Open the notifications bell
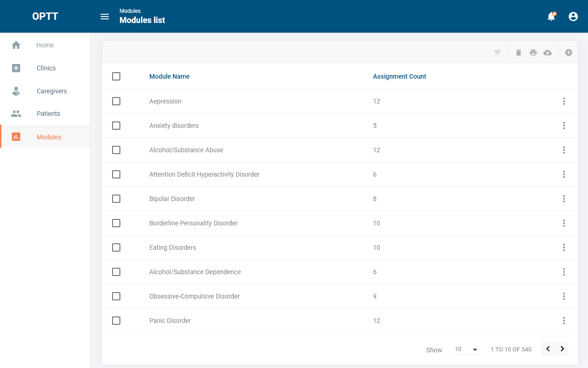This screenshot has height=368, width=588. point(551,17)
